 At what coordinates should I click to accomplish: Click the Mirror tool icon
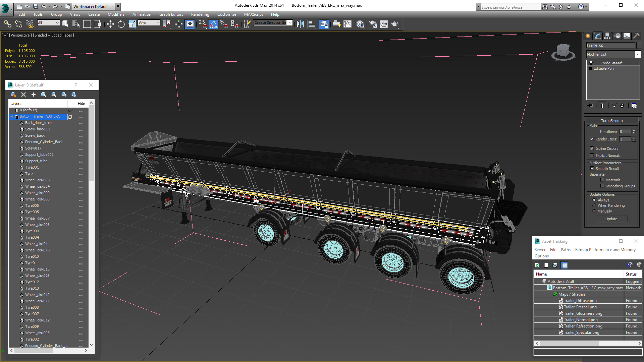[300, 24]
